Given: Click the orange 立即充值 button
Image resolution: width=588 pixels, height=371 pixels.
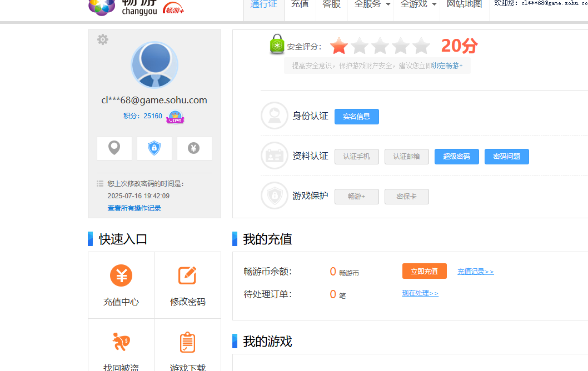Looking at the screenshot, I should point(425,271).
